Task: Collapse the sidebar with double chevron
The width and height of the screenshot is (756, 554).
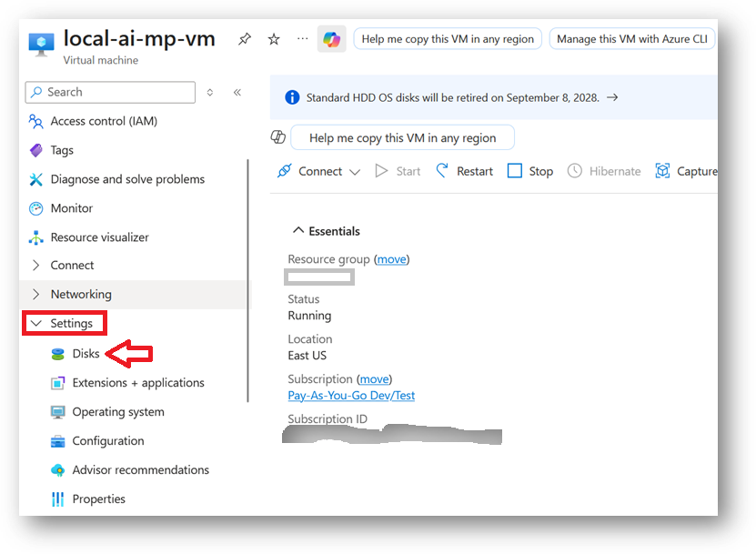Action: point(237,92)
